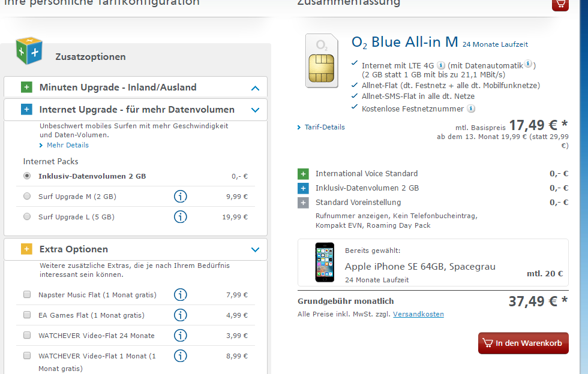Click green plus icon beside Minuten Upgrade
Viewport: 588px width, 374px height.
pyautogui.click(x=26, y=88)
